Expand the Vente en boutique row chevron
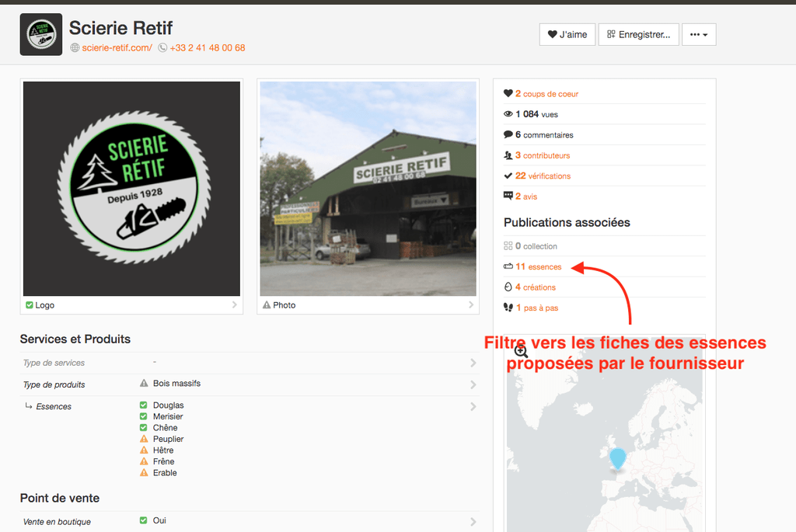The height and width of the screenshot is (532, 796). [x=473, y=521]
